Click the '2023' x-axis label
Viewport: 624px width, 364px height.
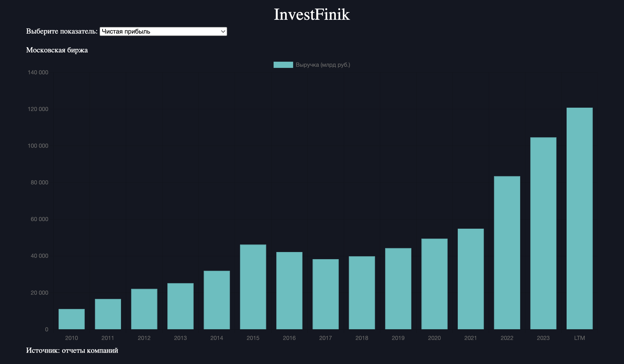pyautogui.click(x=543, y=338)
